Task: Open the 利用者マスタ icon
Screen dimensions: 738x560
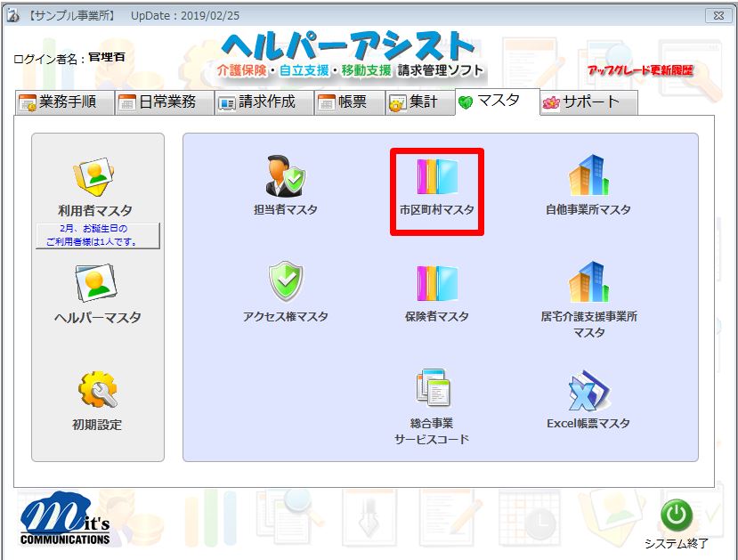Action: click(x=95, y=177)
